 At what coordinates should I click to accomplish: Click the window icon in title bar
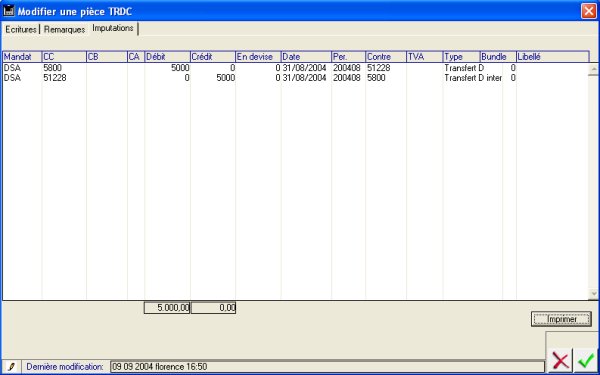point(9,11)
